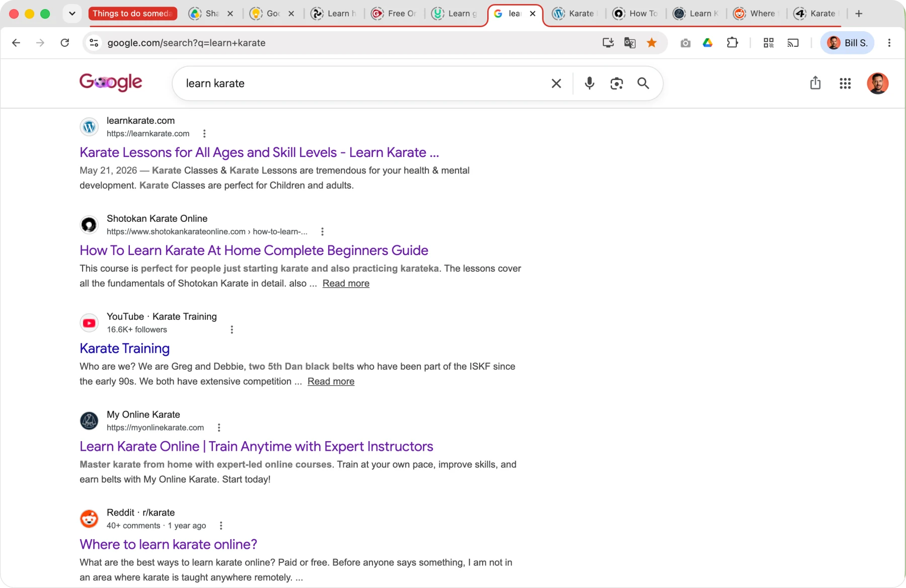
Task: Switch to the 'Learn g' tab
Action: coord(455,14)
